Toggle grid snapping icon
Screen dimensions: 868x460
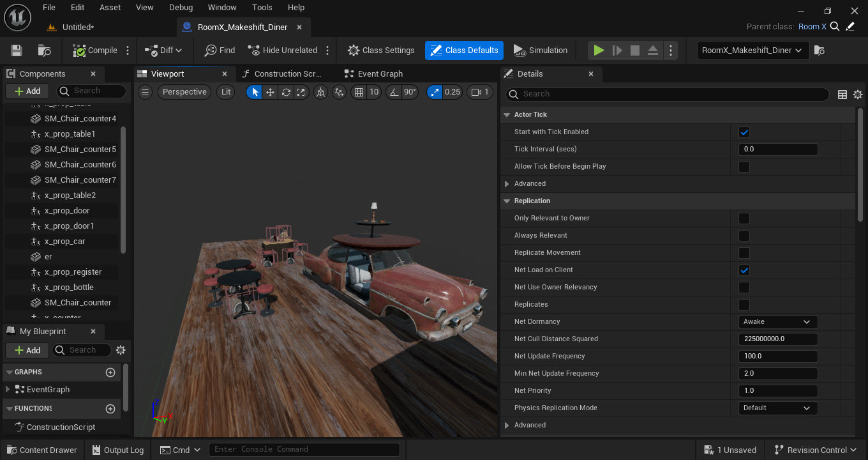point(359,92)
